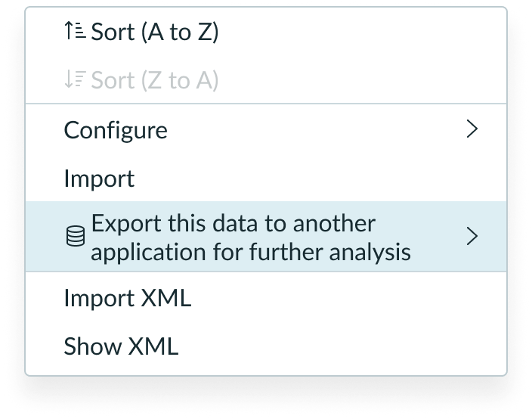Click the 'Sort (A to Z)' text label
This screenshot has width=532, height=419.
pyautogui.click(x=155, y=32)
